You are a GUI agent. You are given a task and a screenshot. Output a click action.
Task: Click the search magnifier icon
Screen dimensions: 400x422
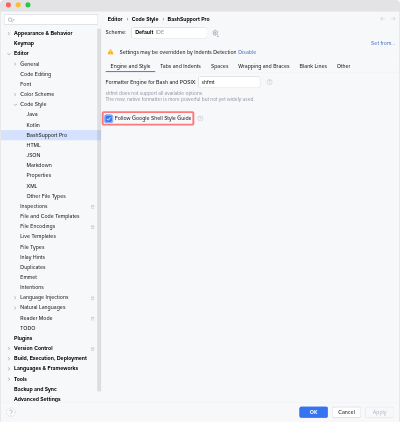pos(11,20)
